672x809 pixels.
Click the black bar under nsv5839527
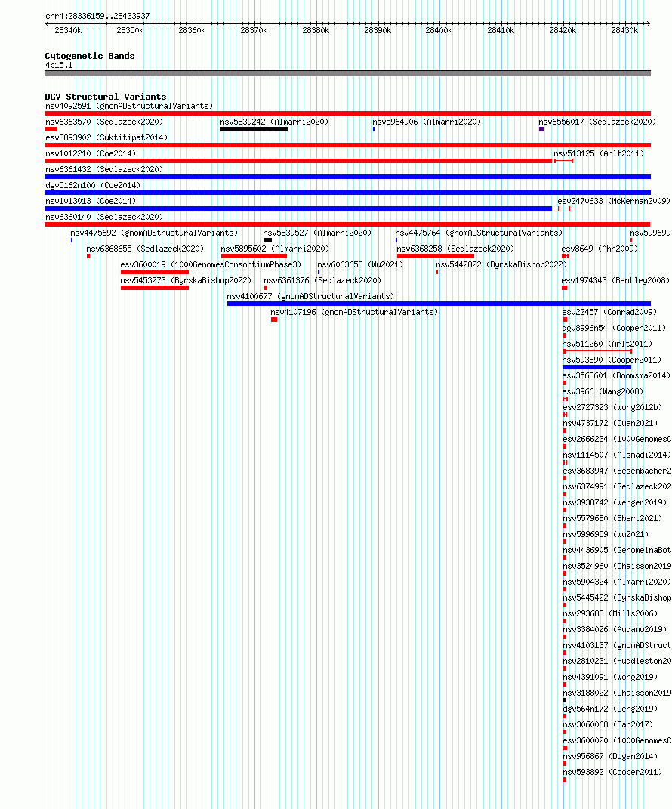tap(267, 240)
